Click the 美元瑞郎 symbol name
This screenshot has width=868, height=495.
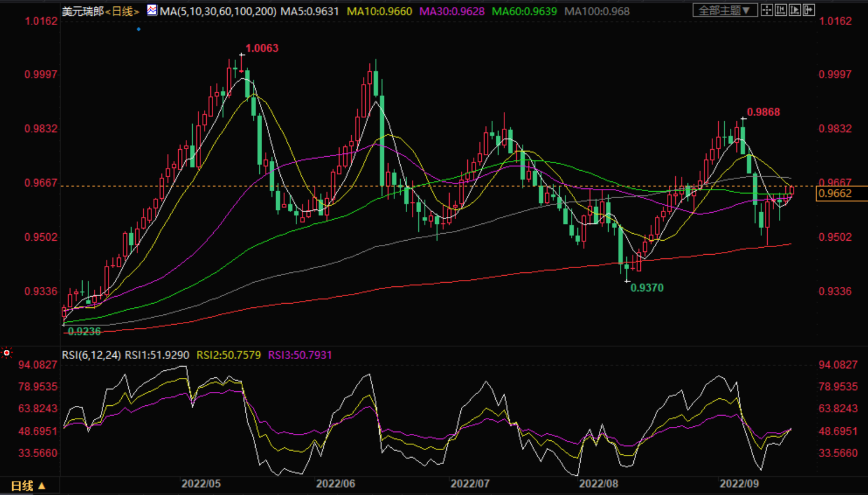coord(83,11)
